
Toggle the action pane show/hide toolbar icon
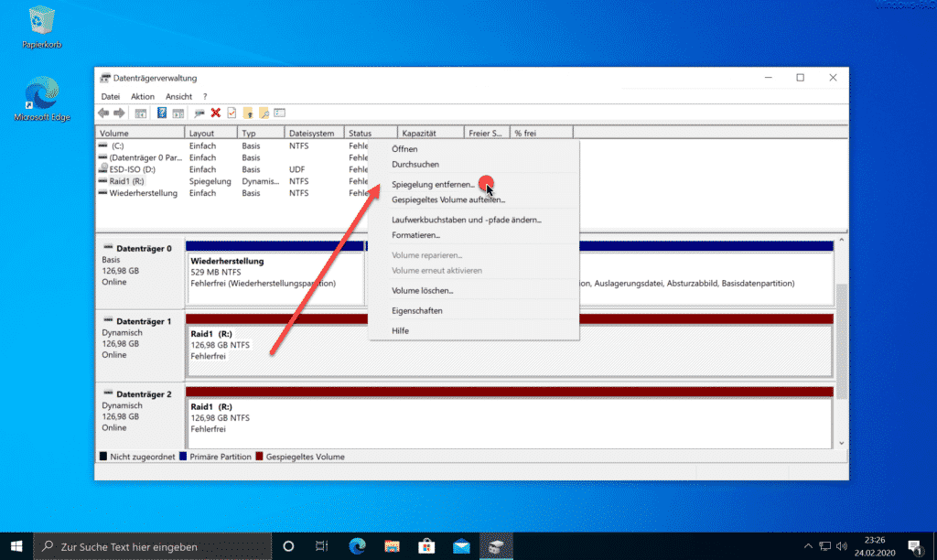(x=178, y=113)
